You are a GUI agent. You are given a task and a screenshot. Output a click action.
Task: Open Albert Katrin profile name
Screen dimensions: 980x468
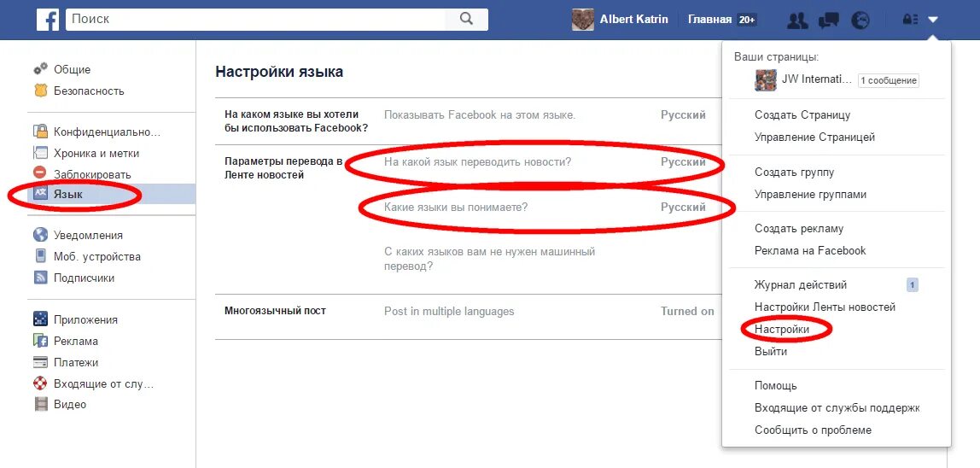633,20
